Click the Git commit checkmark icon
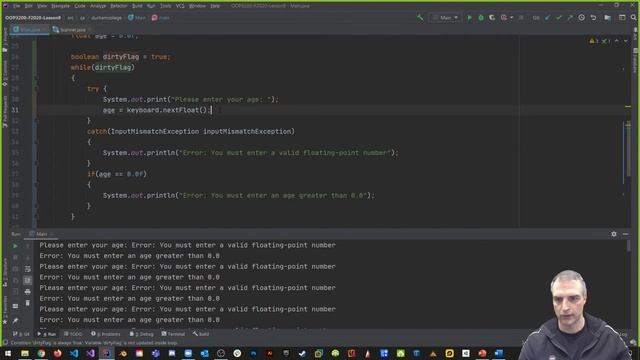The height and width of the screenshot is (360, 640). point(559,18)
